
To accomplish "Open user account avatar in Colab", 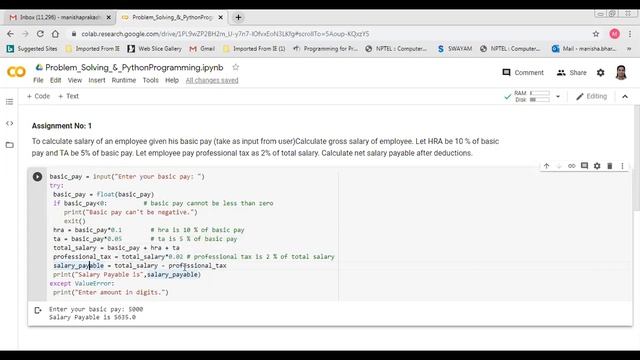I will pos(621,73).
